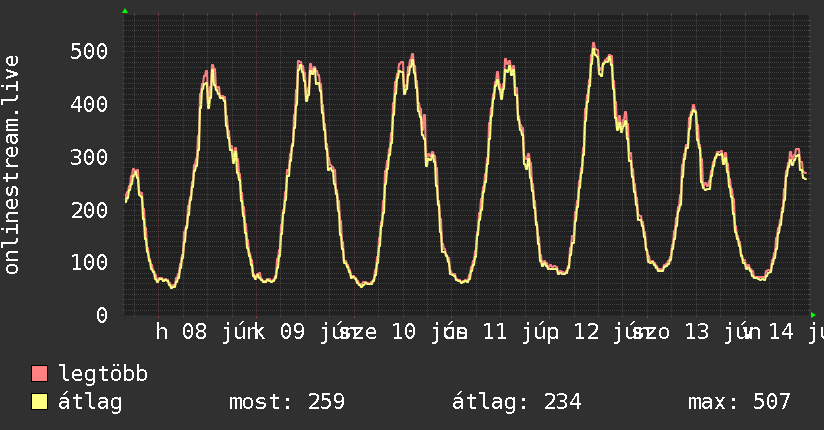
Task: Click the 'onlinestream.live' vertical axis title
Action: pos(12,165)
